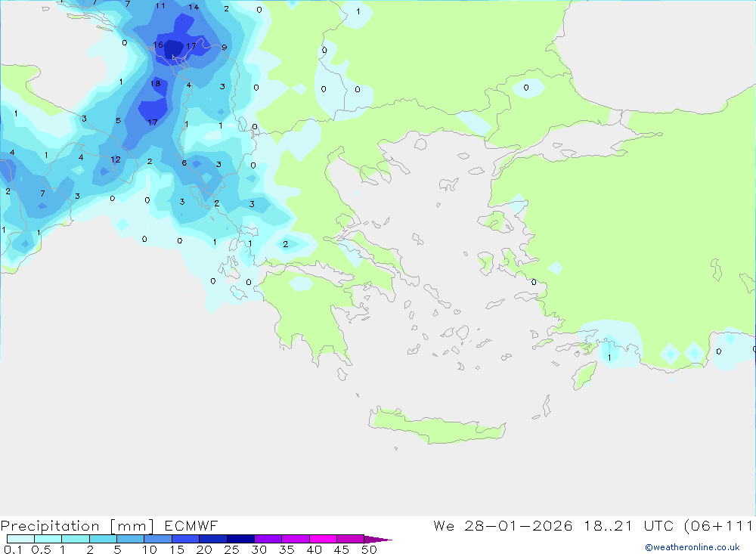Click the map value 16

tap(158, 45)
